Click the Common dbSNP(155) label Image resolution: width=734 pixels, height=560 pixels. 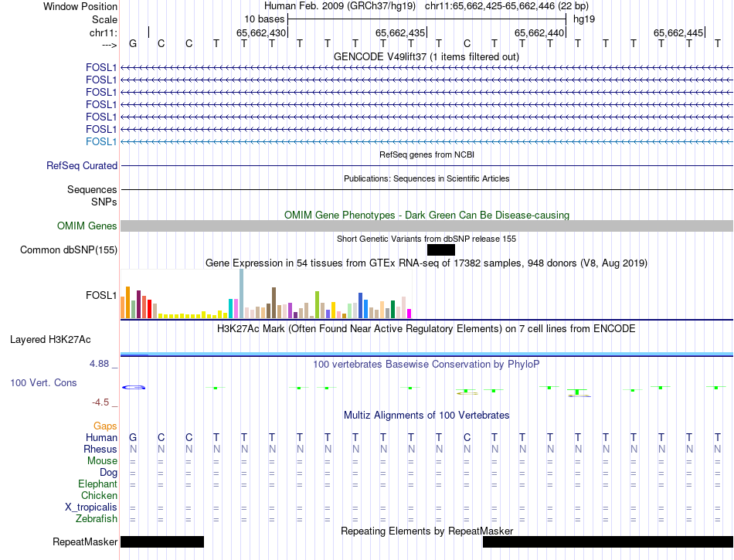point(68,249)
